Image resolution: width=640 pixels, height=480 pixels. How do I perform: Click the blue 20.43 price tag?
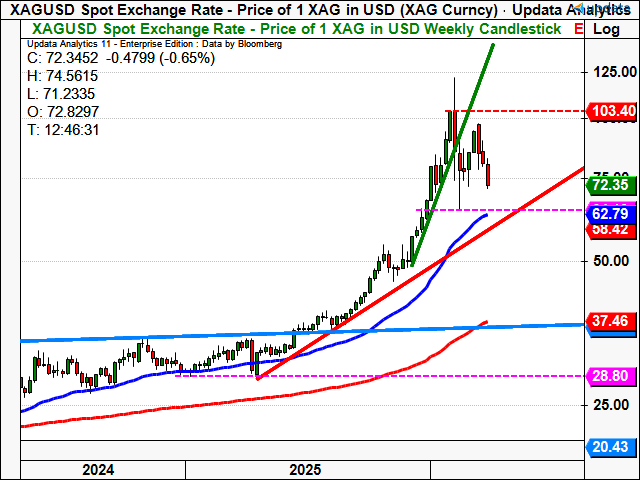(x=609, y=446)
